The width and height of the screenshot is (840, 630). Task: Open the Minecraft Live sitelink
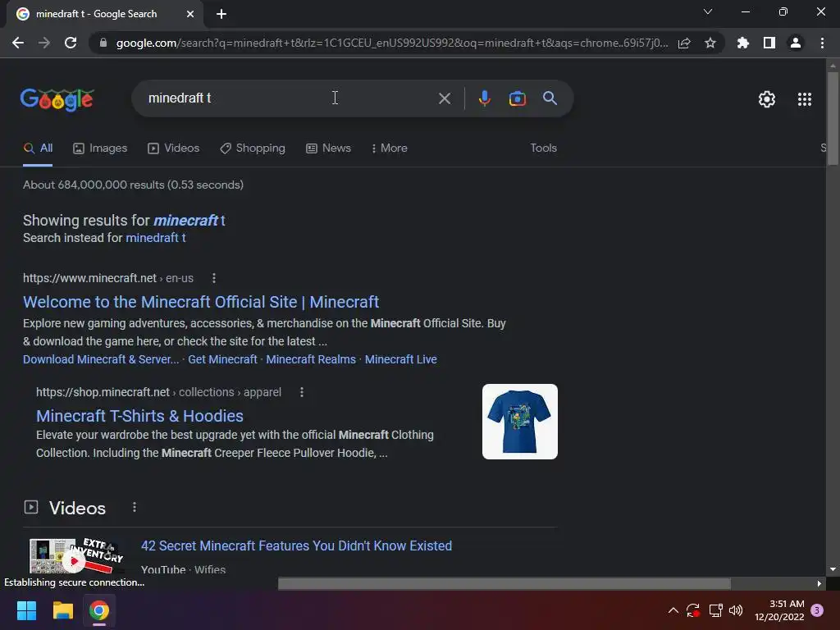(400, 359)
